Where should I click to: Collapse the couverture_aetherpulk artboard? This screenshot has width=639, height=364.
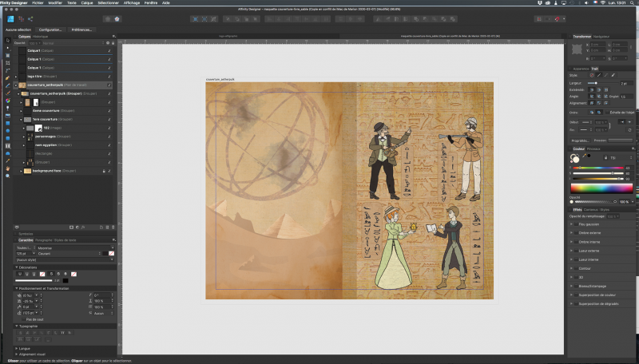tap(16, 85)
